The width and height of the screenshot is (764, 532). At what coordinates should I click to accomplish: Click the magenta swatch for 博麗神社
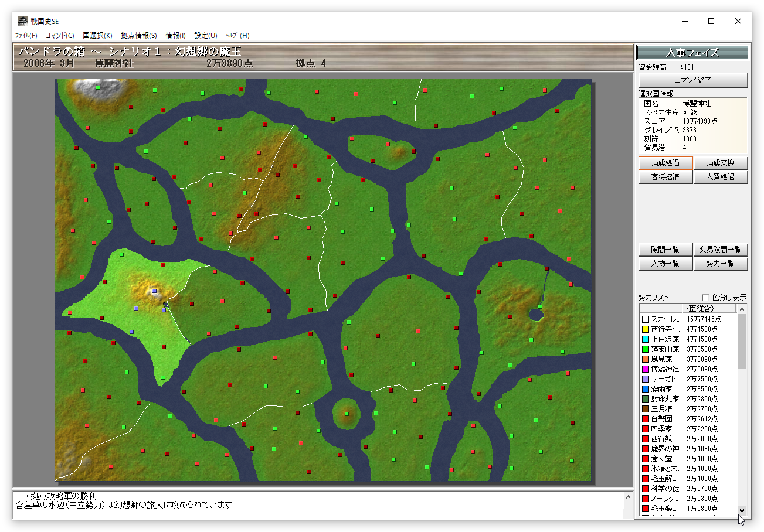click(x=646, y=369)
